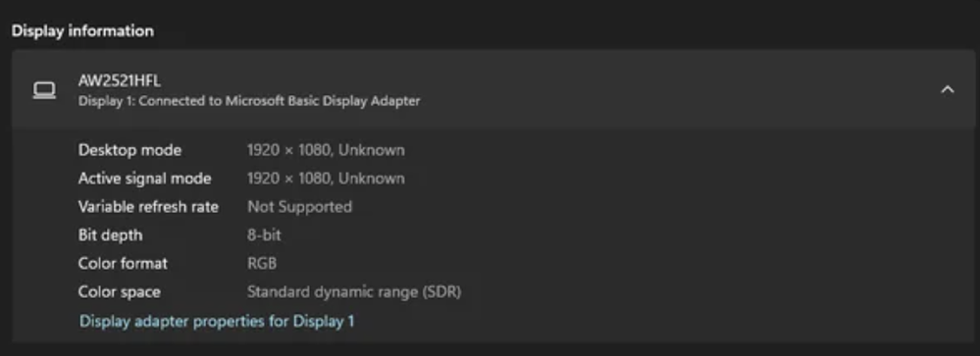
Task: Collapse the AW2521HFL display section chevron
Action: point(948,90)
